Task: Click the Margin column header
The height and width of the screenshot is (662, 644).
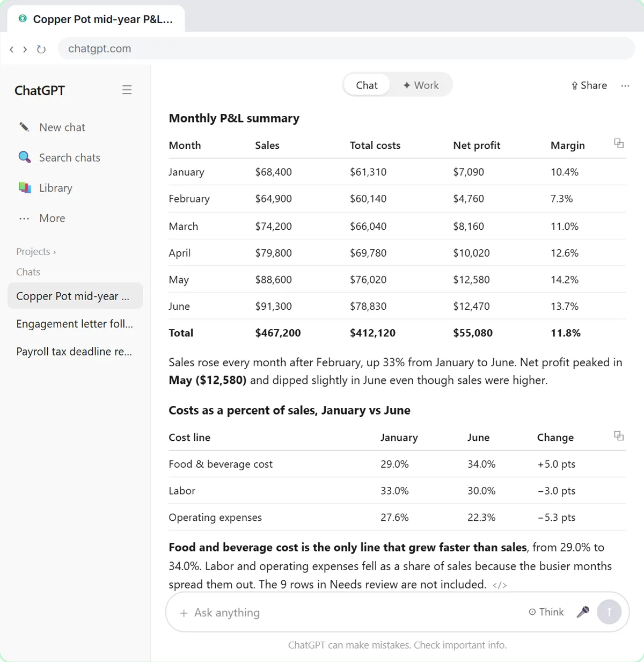Action: (568, 145)
